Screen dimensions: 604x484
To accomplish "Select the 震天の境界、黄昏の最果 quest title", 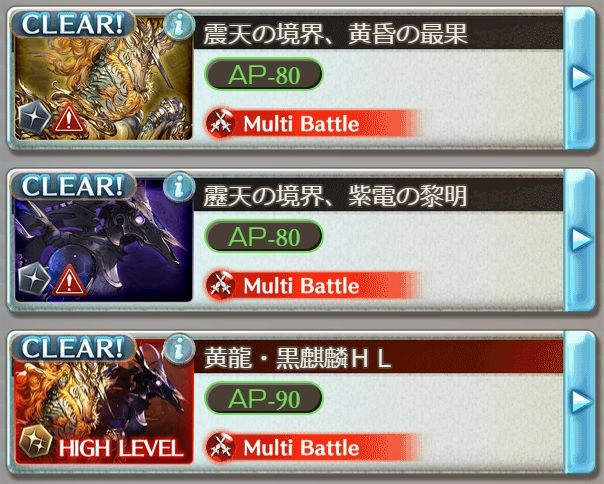I will pyautogui.click(x=335, y=34).
